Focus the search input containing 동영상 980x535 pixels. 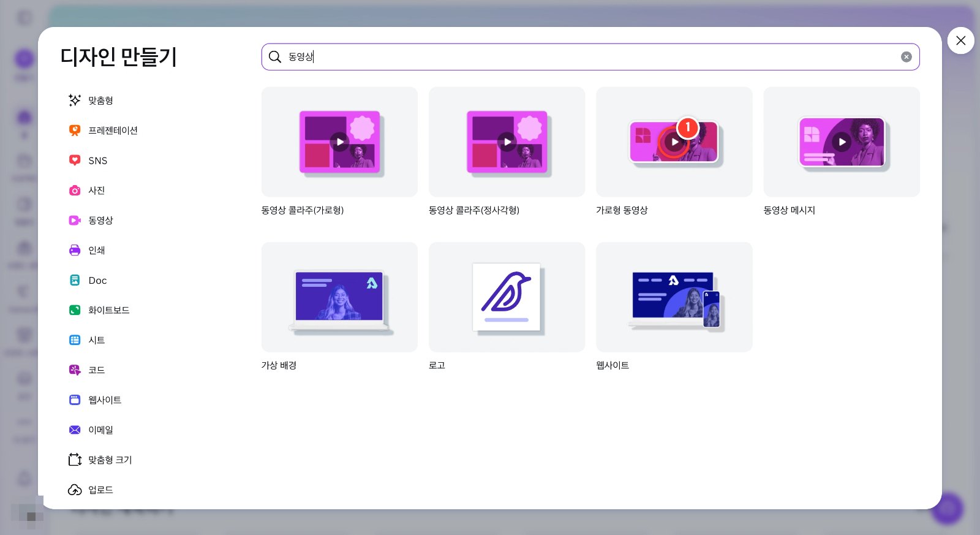[x=590, y=57]
